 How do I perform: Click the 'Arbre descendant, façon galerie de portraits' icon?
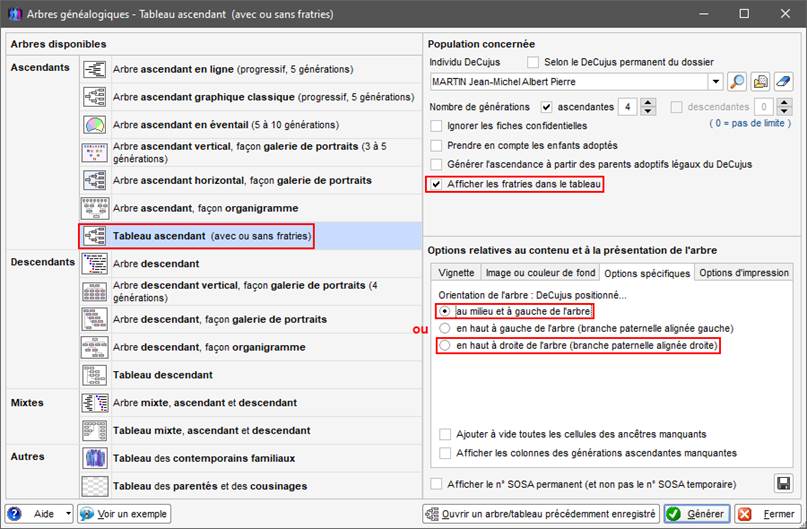tap(95, 320)
